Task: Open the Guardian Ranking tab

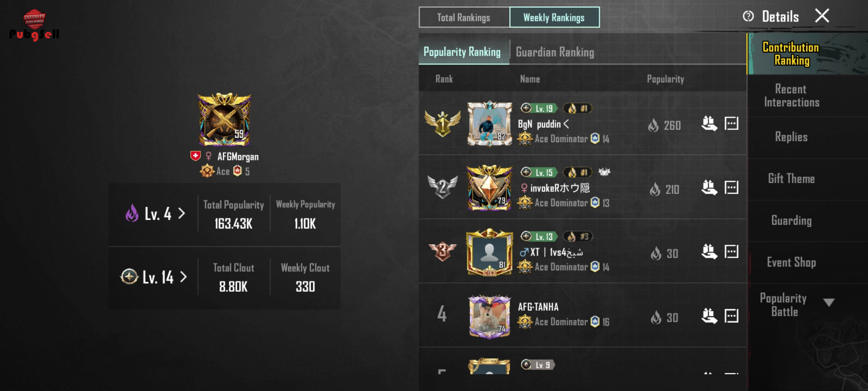Action: pyautogui.click(x=555, y=52)
